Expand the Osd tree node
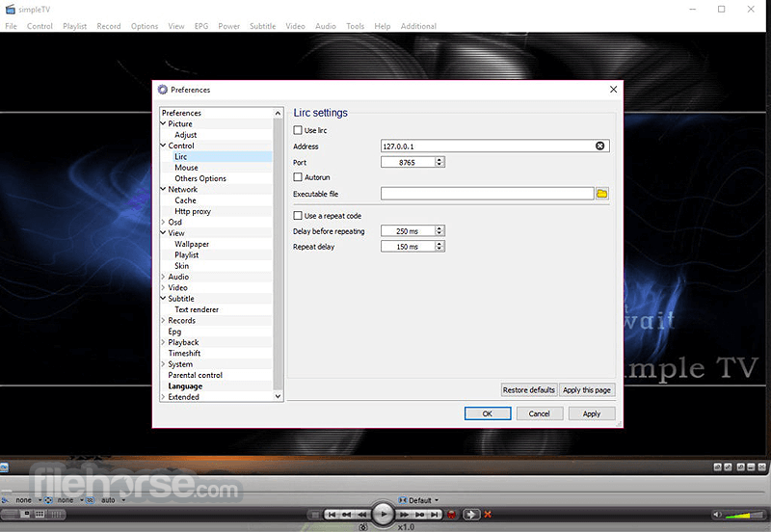 pos(163,223)
